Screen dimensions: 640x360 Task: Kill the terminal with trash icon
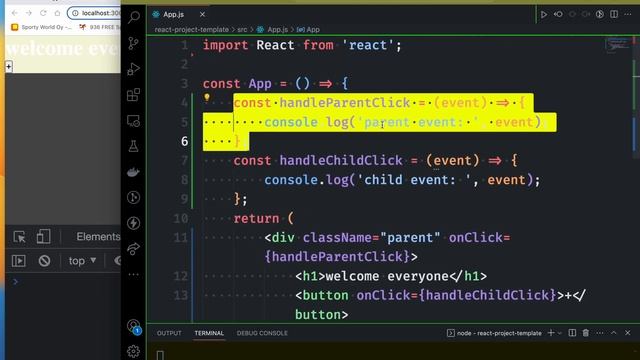pyautogui.click(x=586, y=333)
